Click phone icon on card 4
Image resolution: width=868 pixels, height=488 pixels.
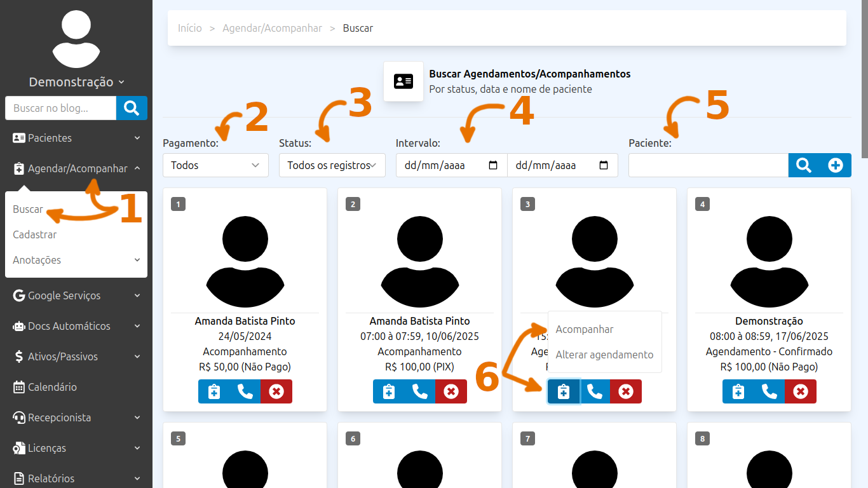pyautogui.click(x=769, y=391)
